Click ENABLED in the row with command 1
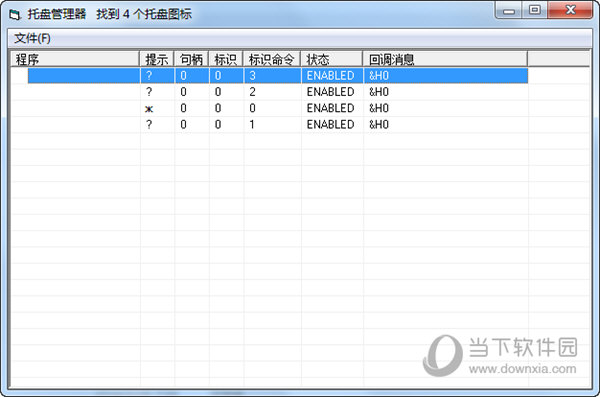 [x=330, y=124]
